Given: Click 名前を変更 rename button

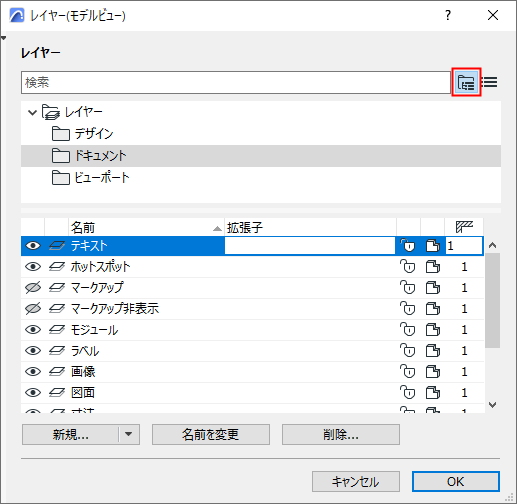Looking at the screenshot, I should pos(211,434).
